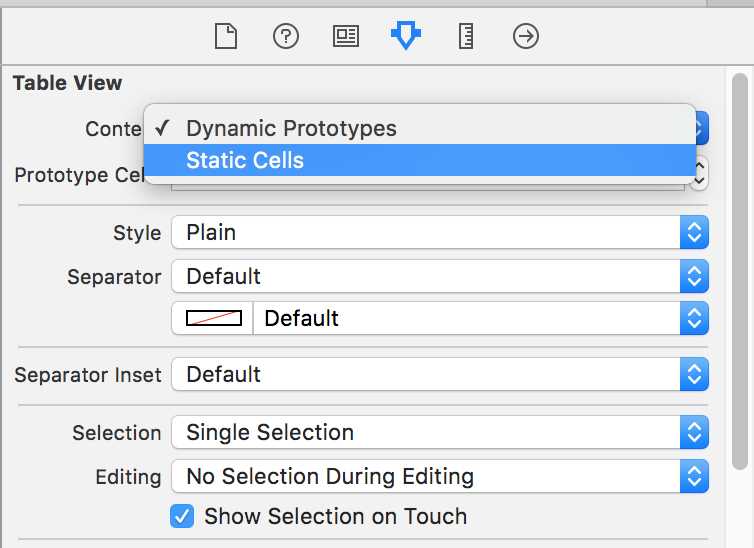Screen dimensions: 754x548
Task: Select Dynamic Prototypes menu option
Action: pyautogui.click(x=420, y=128)
